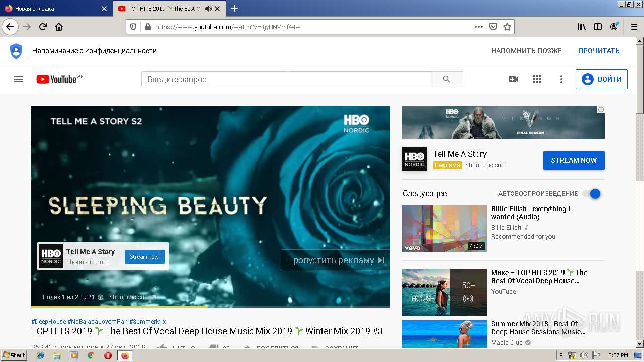Click the 2:57 PM taskbar clock
This screenshot has width=644, height=362.
(618, 355)
